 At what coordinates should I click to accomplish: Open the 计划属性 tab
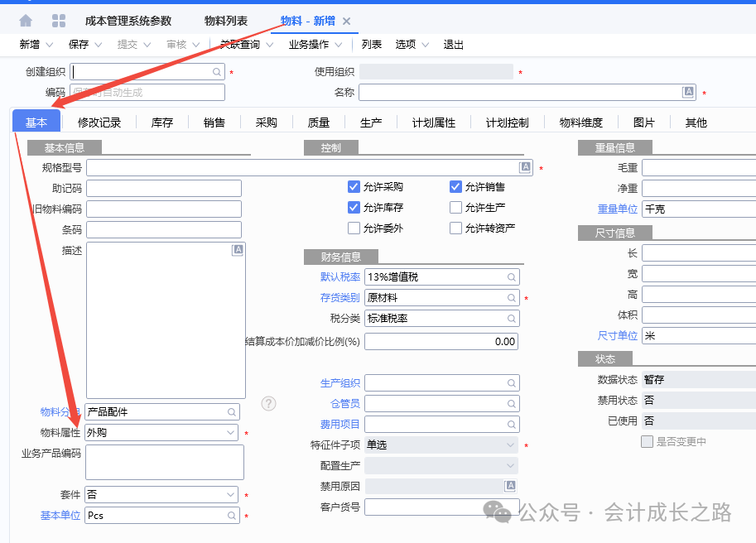click(x=434, y=123)
